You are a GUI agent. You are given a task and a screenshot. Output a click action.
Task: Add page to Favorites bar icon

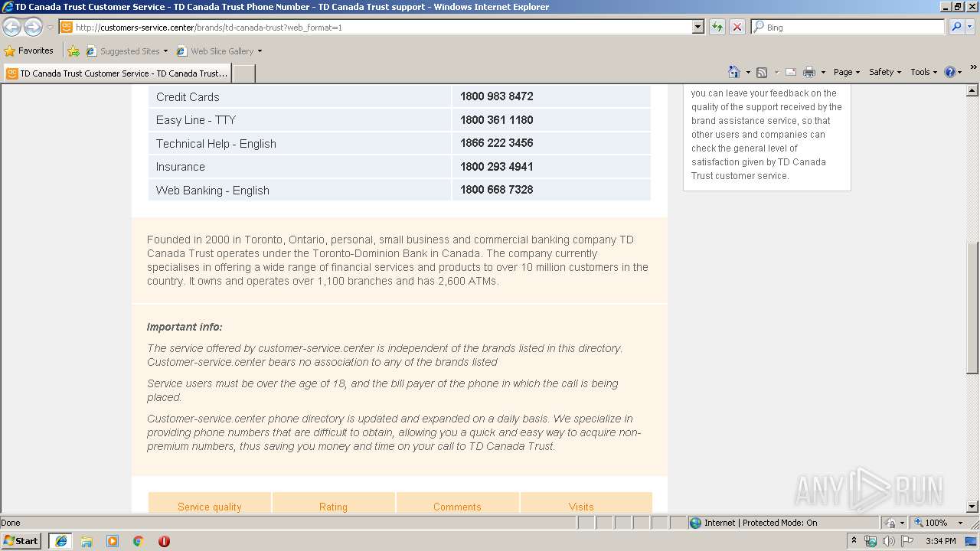pyautogui.click(x=73, y=51)
